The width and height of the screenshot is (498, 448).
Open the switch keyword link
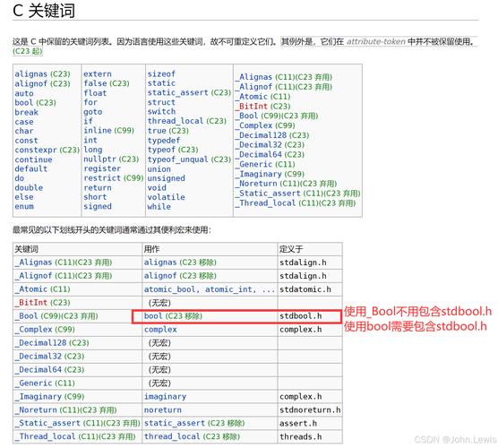pos(161,111)
